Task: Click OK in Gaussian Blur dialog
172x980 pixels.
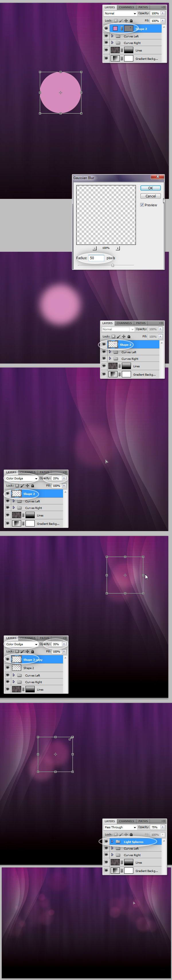Action: click(150, 188)
